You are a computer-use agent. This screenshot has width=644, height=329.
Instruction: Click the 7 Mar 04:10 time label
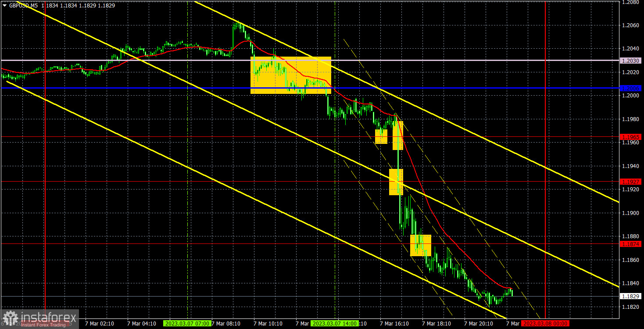[142, 324]
